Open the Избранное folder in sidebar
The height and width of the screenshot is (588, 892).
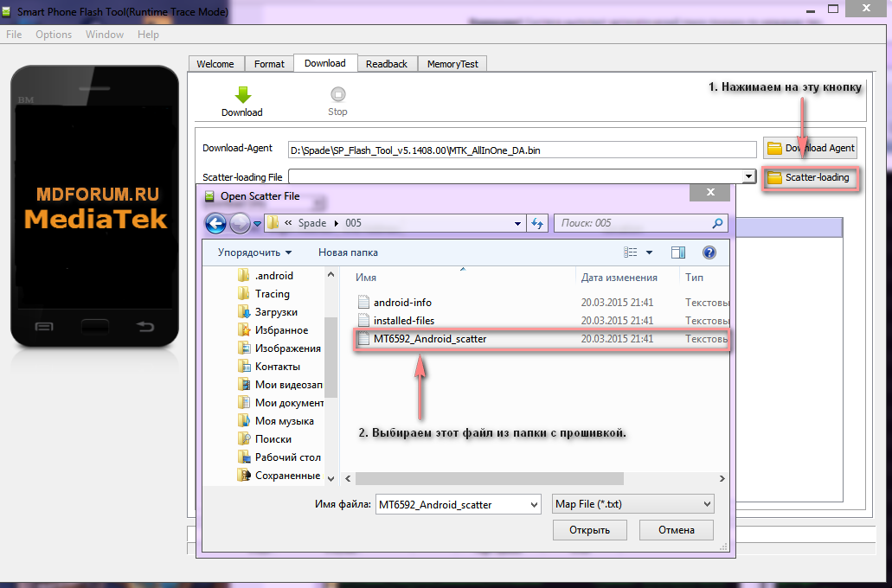point(273,330)
